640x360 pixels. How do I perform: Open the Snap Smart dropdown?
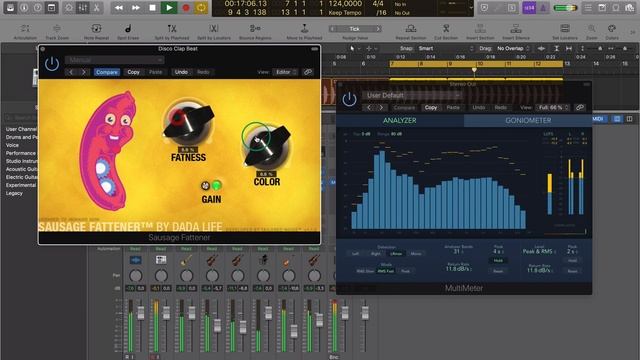click(x=446, y=48)
